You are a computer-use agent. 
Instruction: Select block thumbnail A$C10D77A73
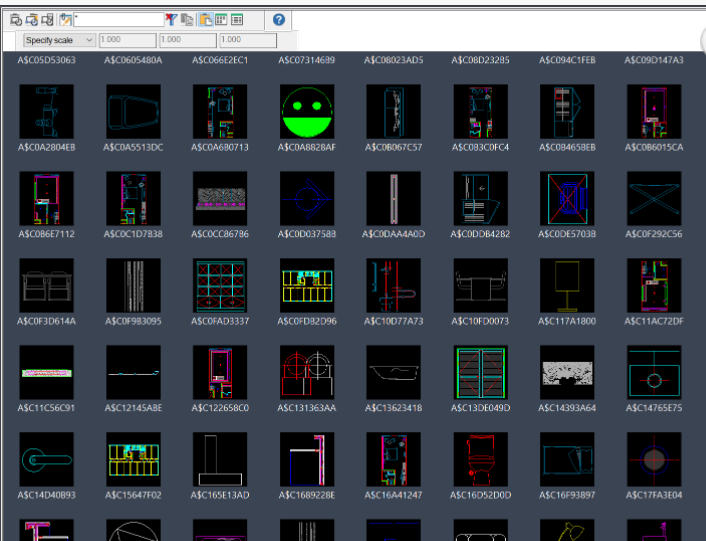tap(394, 285)
